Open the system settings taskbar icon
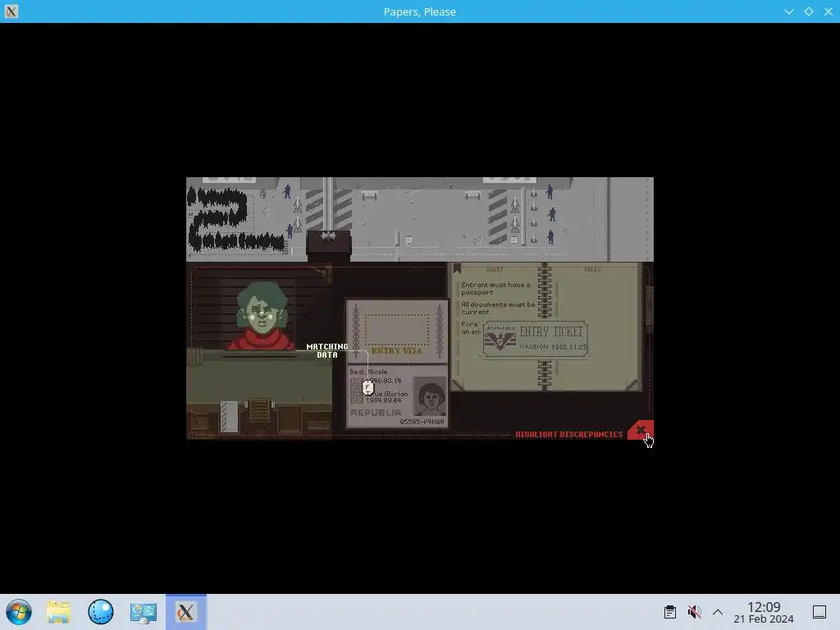 pyautogui.click(x=143, y=612)
